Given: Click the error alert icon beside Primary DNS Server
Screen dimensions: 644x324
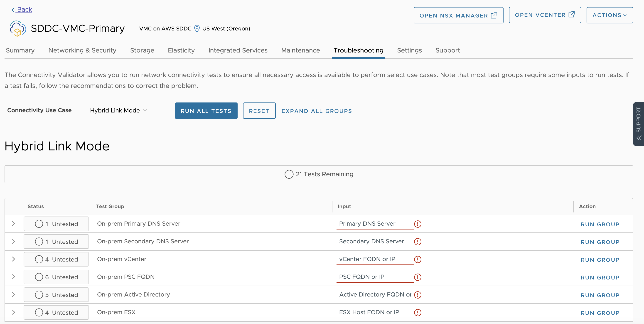Looking at the screenshot, I should [418, 224].
